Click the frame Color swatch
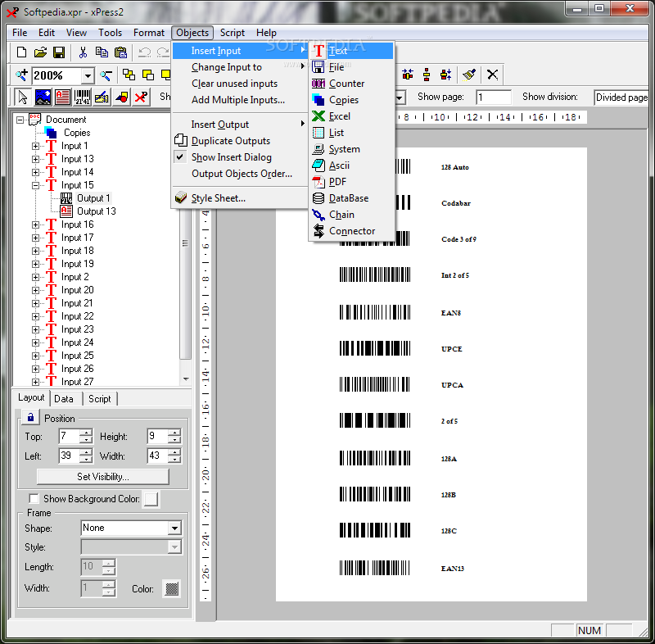Screen dimensions: 655x644 (172, 588)
